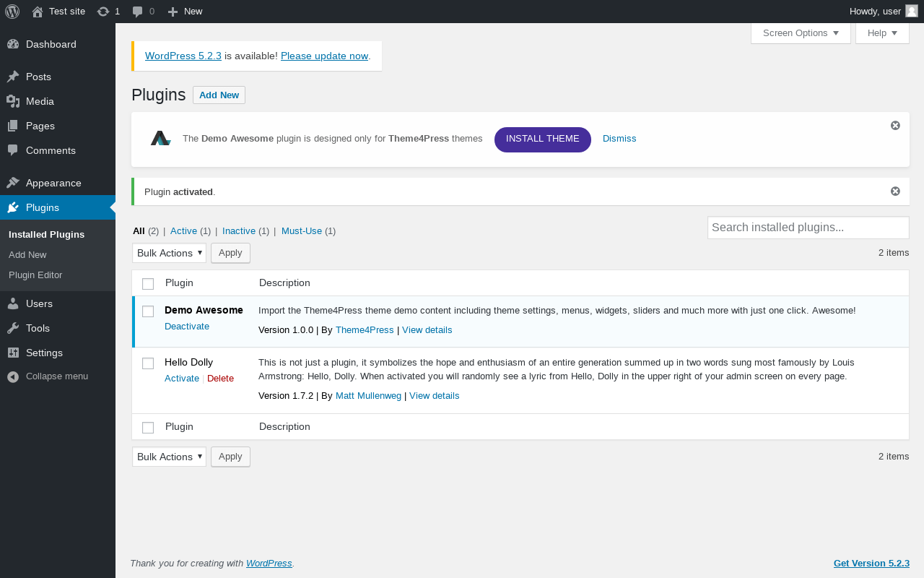Open Test site home icon
924x578 pixels.
38,12
